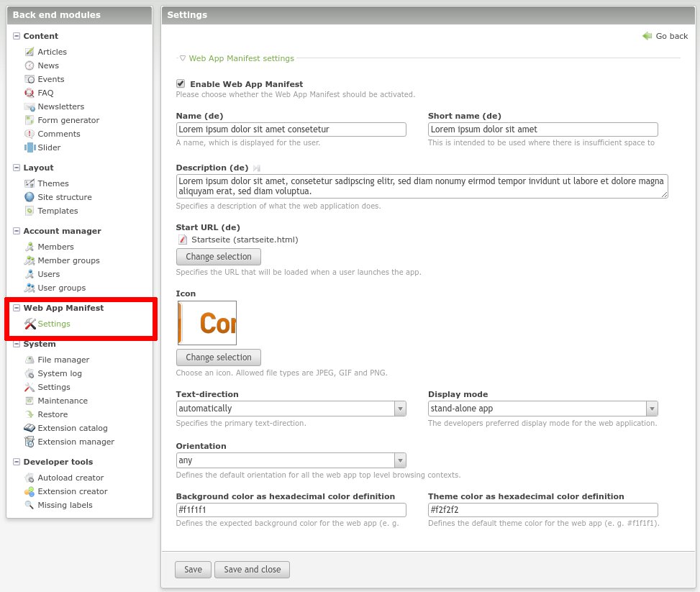Click the Extension creator icon
Image resolution: width=700 pixels, height=592 pixels.
click(x=29, y=491)
